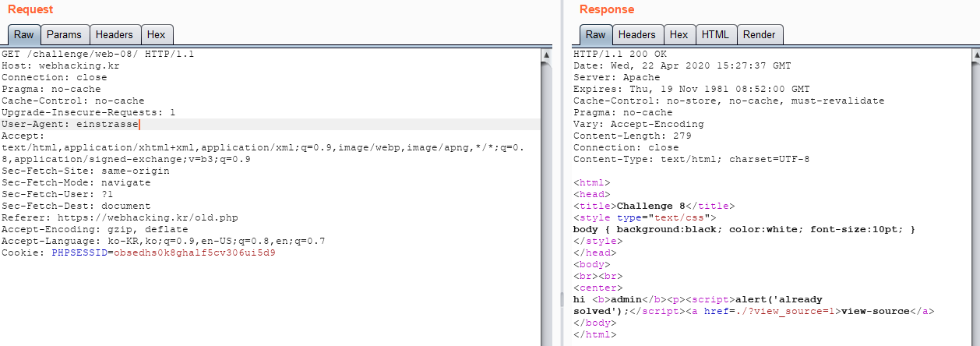The height and width of the screenshot is (346, 980).
Task: Click the Accept: header label line
Action: pos(23,136)
